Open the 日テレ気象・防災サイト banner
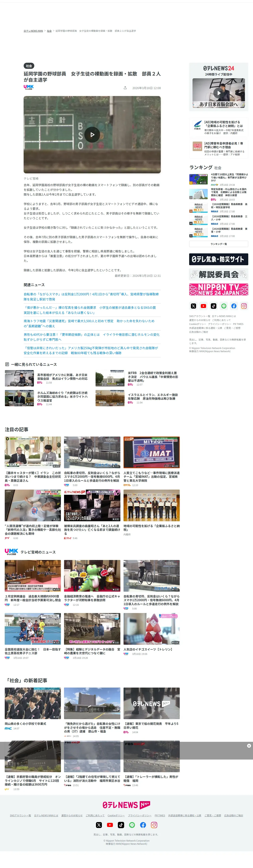Viewport: 253px width, 868px height. coord(219,259)
